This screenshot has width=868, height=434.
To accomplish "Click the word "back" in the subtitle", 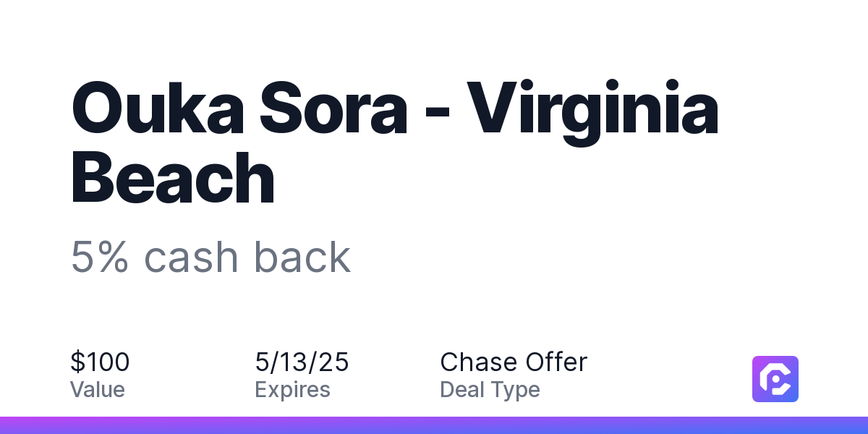I will point(302,256).
